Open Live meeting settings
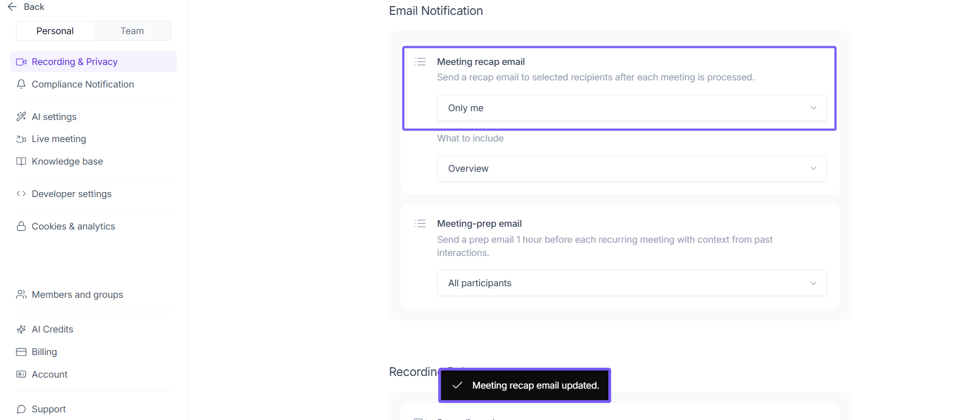This screenshot has height=420, width=980. tap(59, 139)
